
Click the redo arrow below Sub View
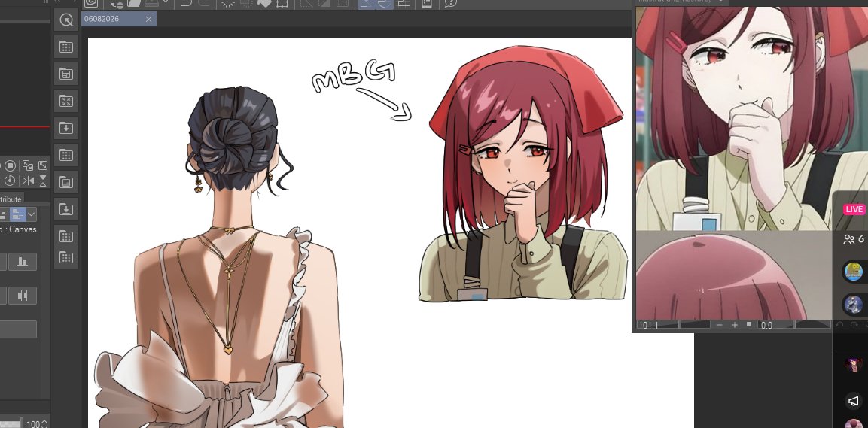[x=854, y=325]
